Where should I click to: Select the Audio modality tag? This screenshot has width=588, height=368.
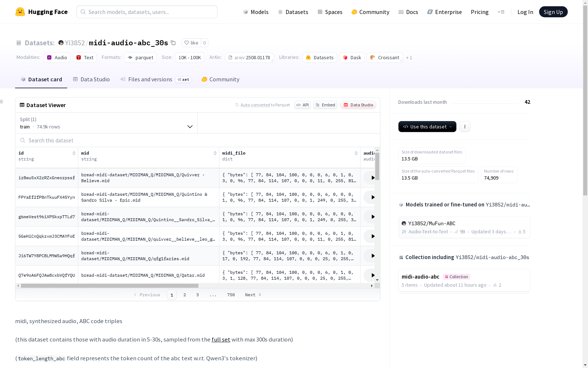[57, 57]
